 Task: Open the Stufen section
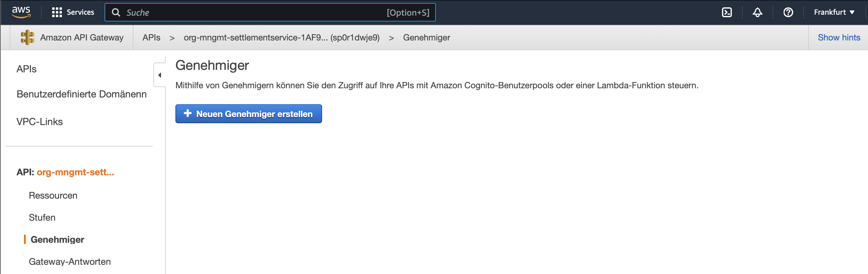(x=42, y=217)
